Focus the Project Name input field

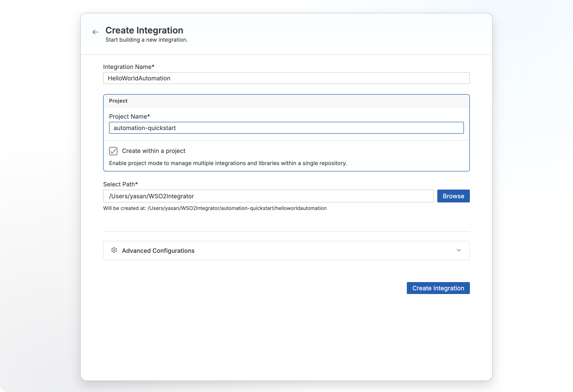click(286, 128)
